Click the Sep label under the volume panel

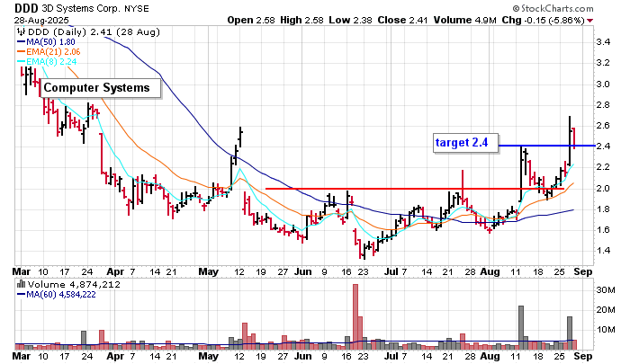tap(583, 356)
